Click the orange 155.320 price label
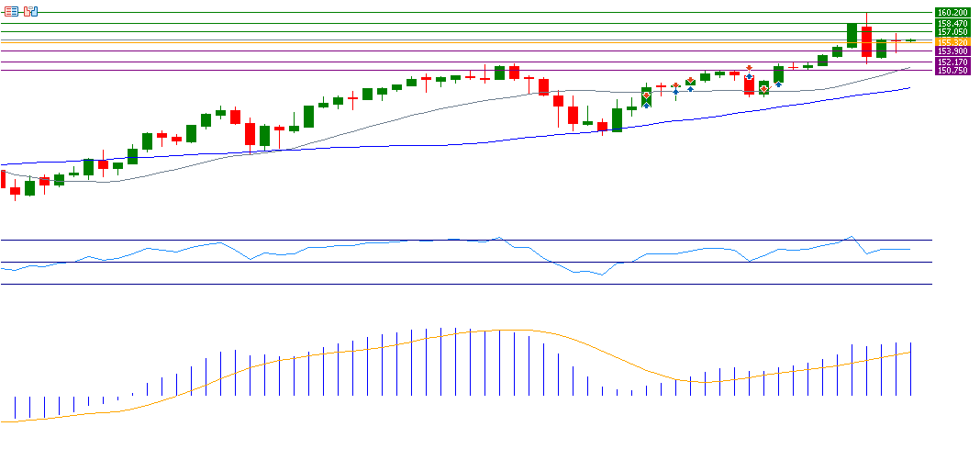 [x=952, y=42]
